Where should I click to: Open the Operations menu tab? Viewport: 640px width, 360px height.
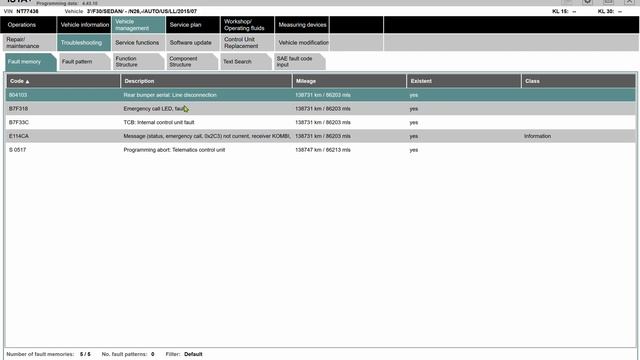28,25
